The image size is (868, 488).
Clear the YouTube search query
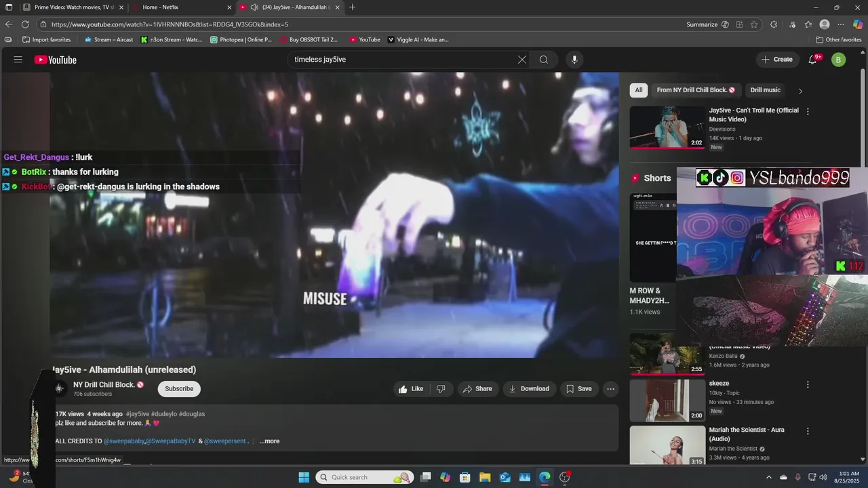pyautogui.click(x=522, y=60)
